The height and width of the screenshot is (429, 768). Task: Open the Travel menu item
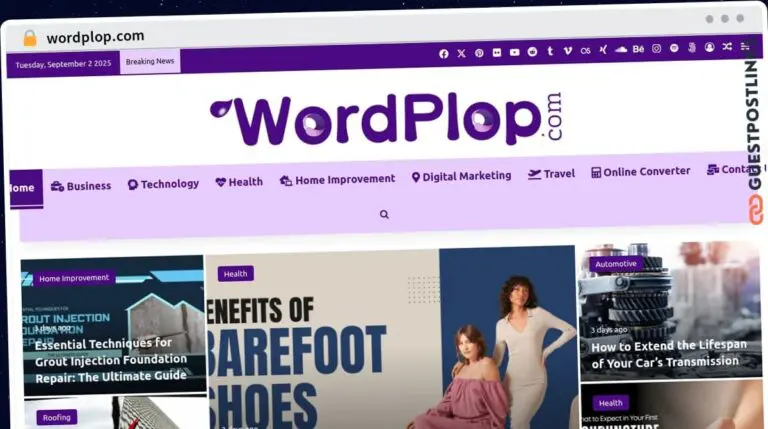(551, 174)
